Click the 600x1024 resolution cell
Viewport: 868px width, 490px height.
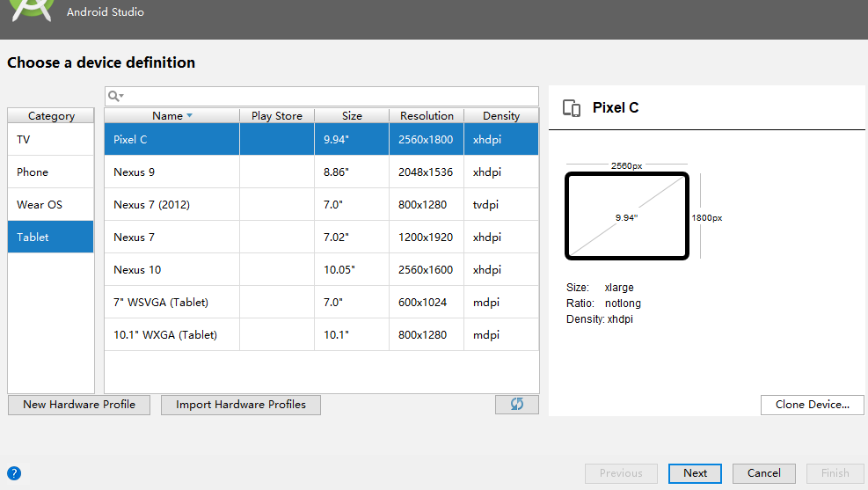[427, 303]
